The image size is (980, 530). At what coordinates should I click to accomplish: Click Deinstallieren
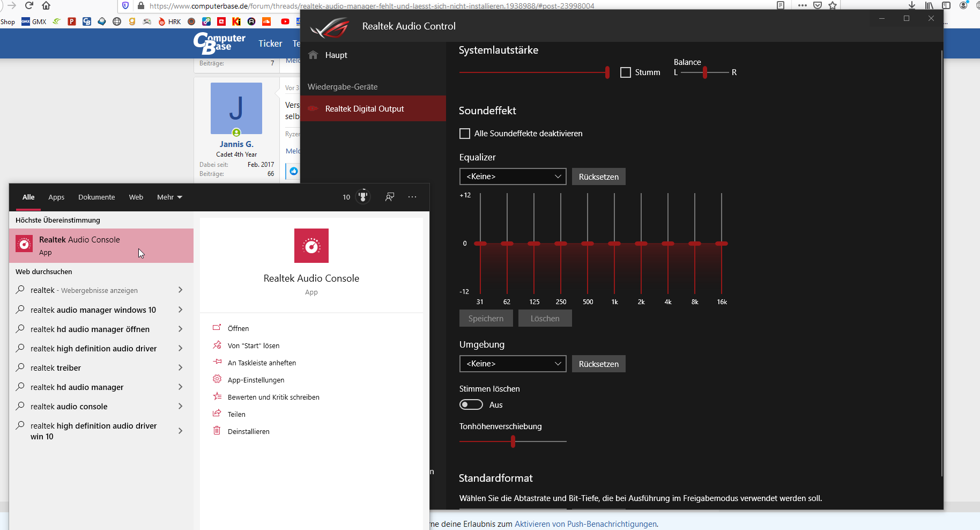click(x=249, y=431)
